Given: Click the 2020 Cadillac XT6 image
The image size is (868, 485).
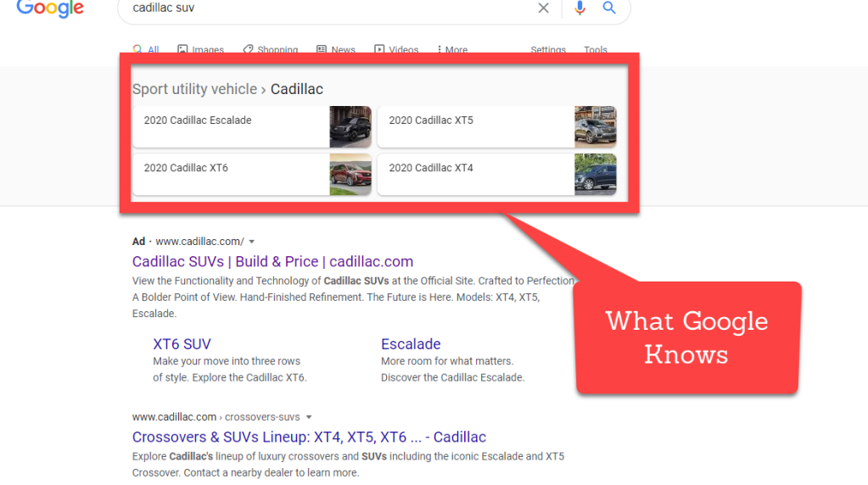Looking at the screenshot, I should tap(350, 174).
